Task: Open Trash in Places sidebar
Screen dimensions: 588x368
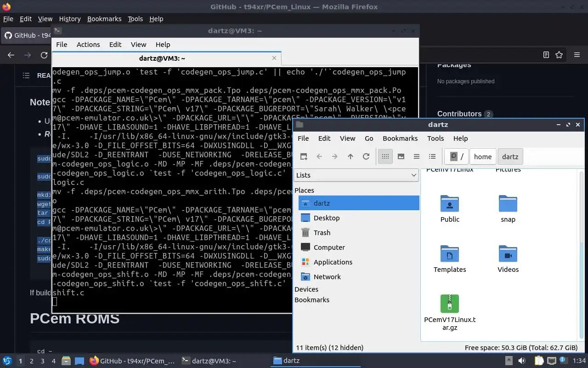Action: pyautogui.click(x=359, y=232)
